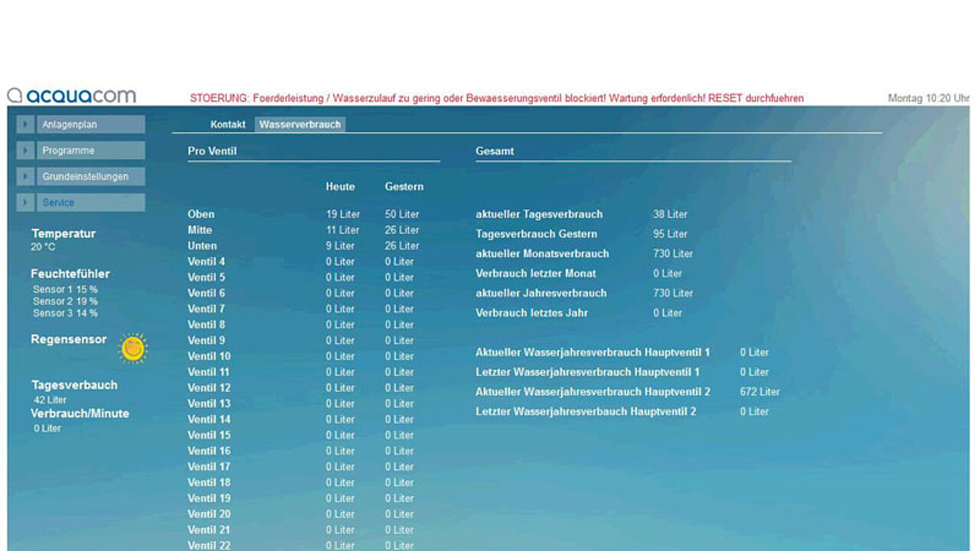
Task: Click the acquacom logo
Action: point(72,96)
